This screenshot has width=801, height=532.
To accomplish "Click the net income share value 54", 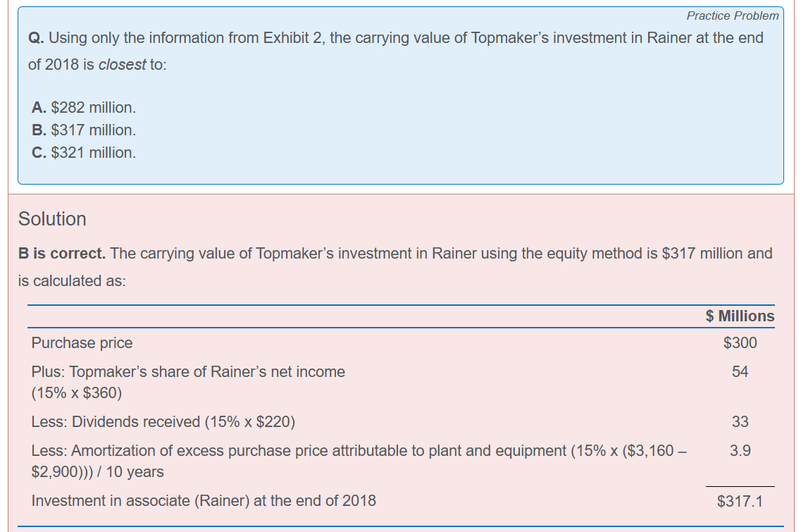I will point(740,372).
